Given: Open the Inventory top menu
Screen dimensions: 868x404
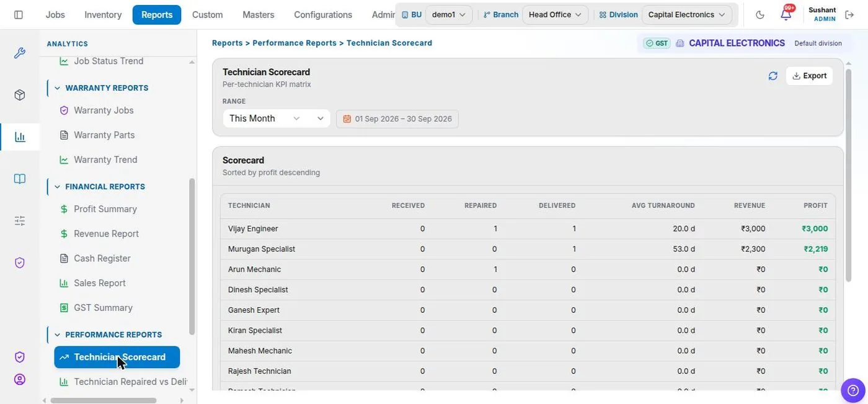Looking at the screenshot, I should click(103, 14).
